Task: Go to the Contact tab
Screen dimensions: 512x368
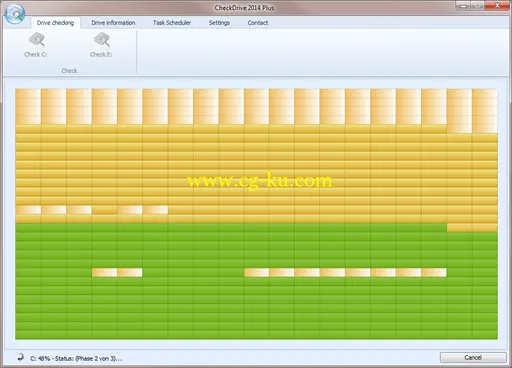Action: tap(257, 23)
